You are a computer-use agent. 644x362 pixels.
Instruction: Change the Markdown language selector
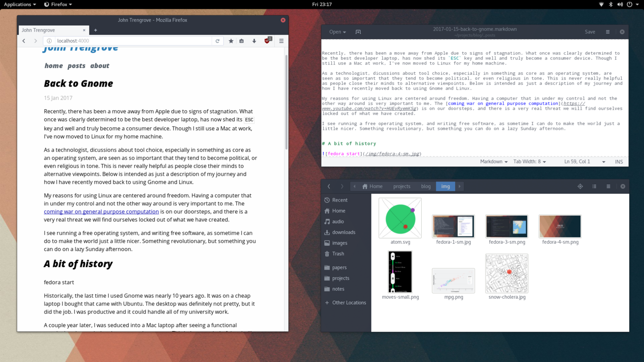pos(494,162)
